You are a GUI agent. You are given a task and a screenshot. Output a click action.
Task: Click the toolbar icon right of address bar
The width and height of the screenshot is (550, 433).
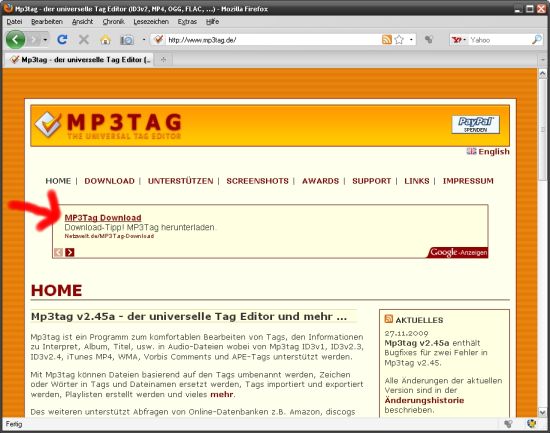coord(428,40)
